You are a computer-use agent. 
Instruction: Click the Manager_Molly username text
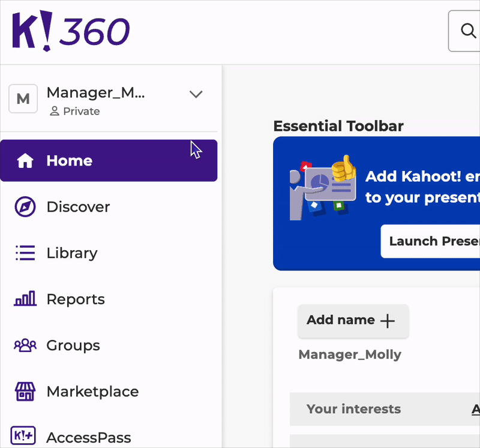tap(350, 354)
